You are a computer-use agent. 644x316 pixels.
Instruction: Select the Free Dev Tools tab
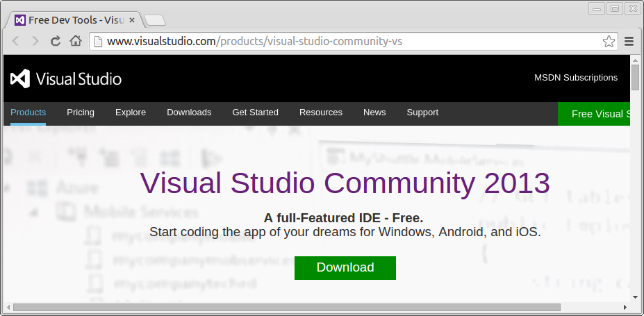(x=74, y=20)
